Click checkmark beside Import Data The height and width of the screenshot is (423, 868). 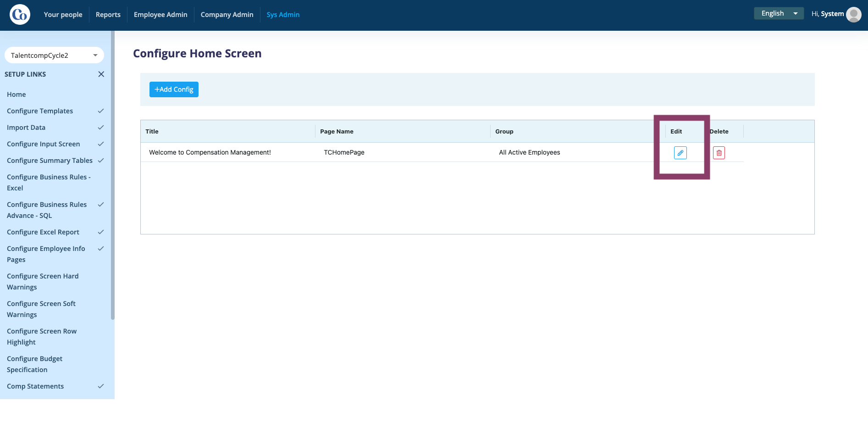101,128
